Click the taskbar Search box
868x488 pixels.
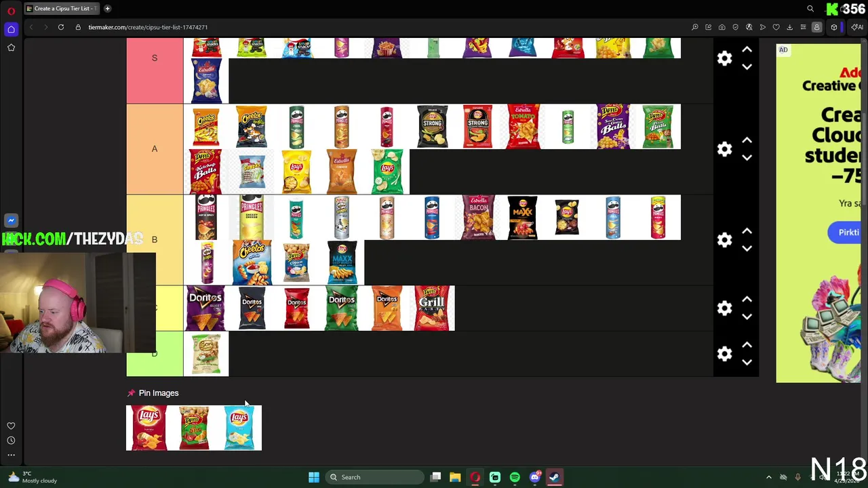pyautogui.click(x=374, y=477)
